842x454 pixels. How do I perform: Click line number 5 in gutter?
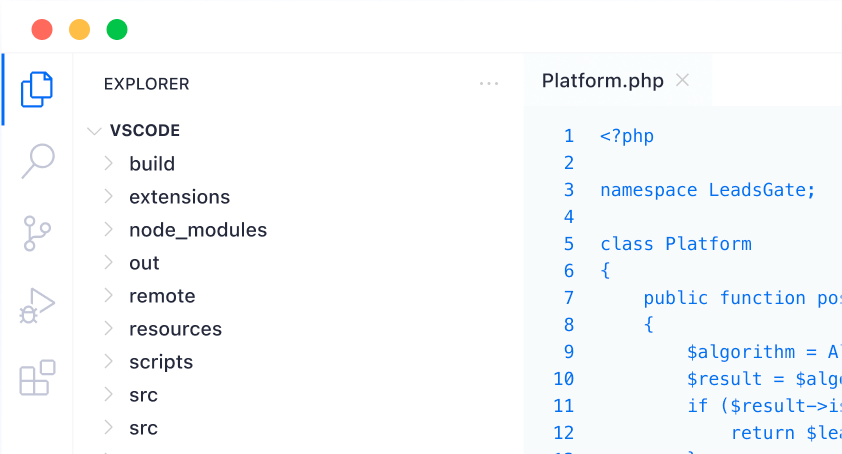point(569,244)
